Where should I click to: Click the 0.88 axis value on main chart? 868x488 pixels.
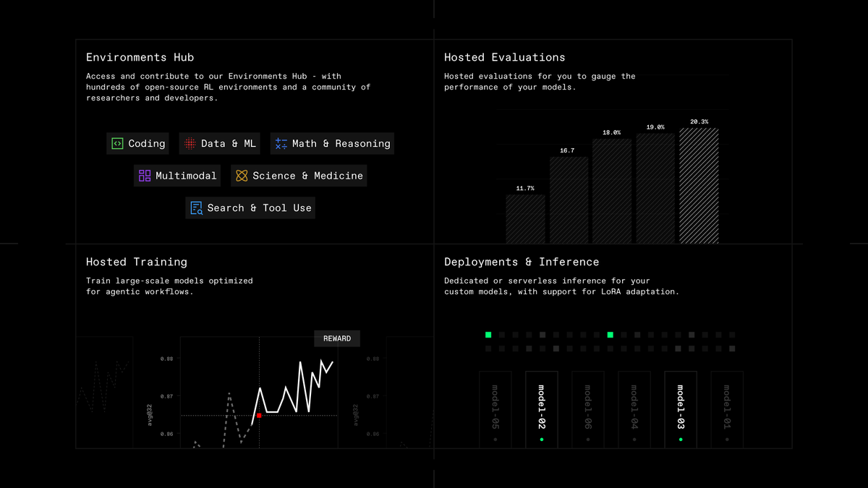tap(167, 359)
